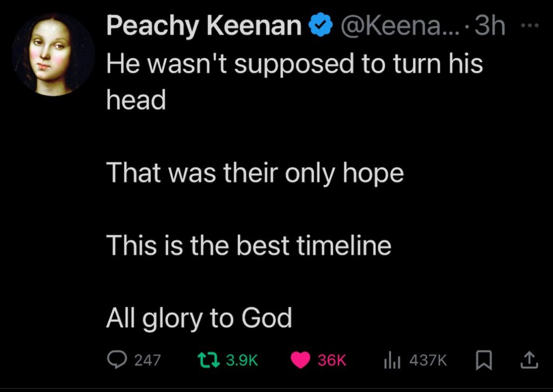This screenshot has height=392, width=553.
Task: Click the reply speech bubble icon
Action: point(118,360)
